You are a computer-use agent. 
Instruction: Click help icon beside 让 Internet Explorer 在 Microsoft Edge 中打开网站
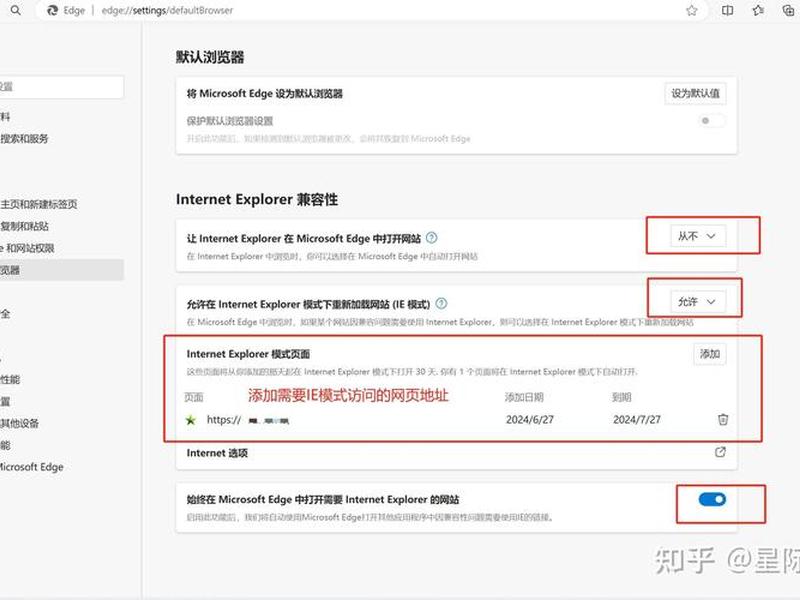pyautogui.click(x=431, y=238)
